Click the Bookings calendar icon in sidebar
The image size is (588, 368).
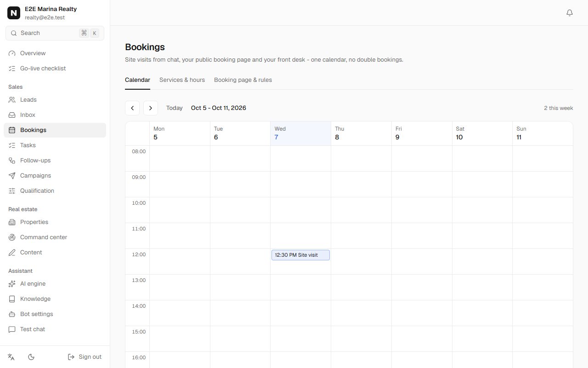click(x=12, y=130)
